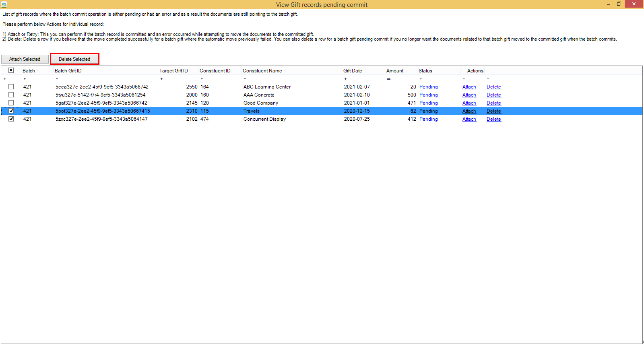Click the Constituent Name filter operator asterisk

tap(245, 79)
